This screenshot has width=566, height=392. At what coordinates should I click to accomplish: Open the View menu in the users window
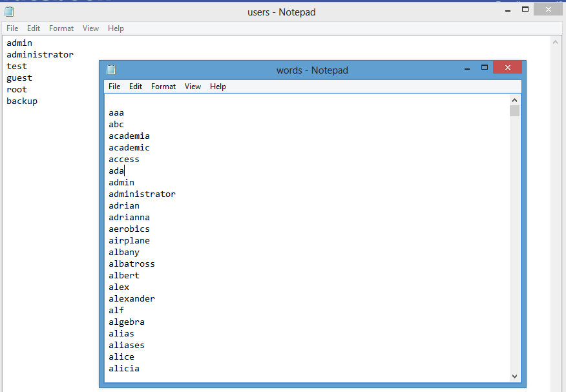pos(90,28)
